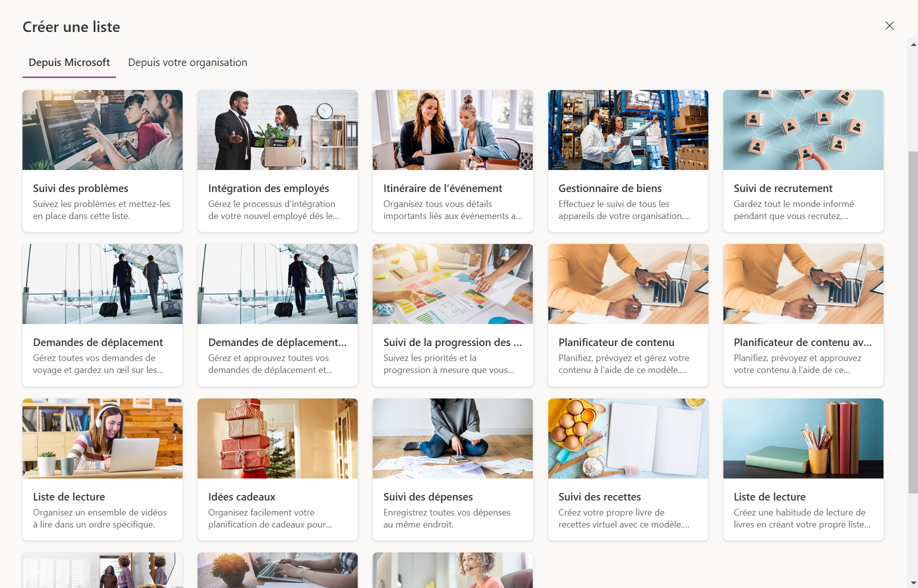Open the Suivi des dépenses template title
Viewport: 918px width, 588px height.
428,497
